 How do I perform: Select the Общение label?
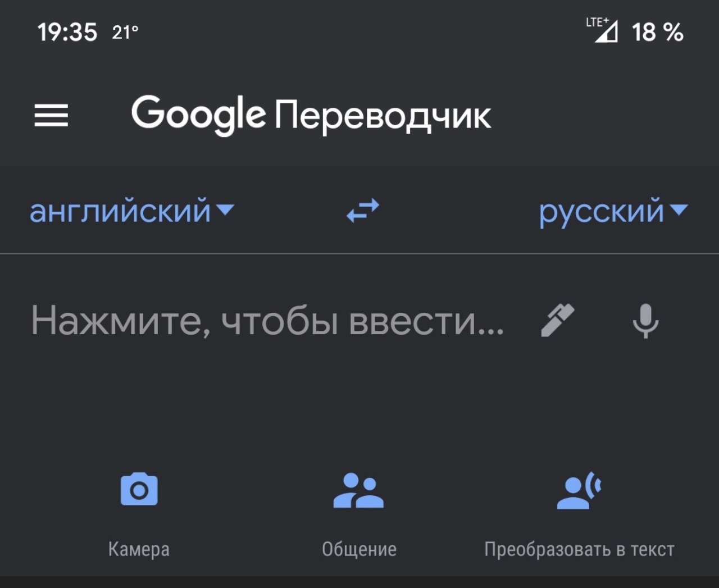(359, 549)
